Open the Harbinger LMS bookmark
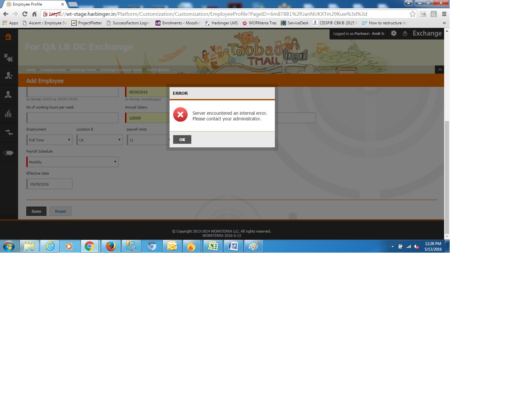Viewport: 532px width, 400px height. 222,23
